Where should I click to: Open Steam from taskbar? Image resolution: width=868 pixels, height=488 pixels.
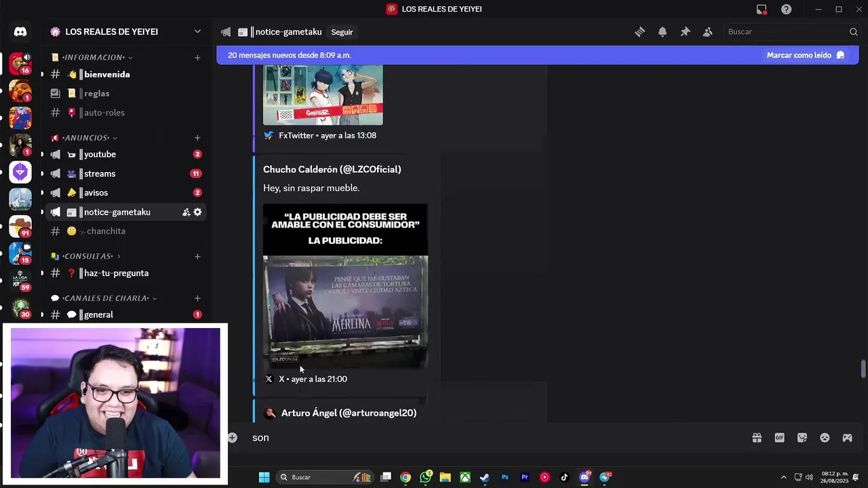click(485, 477)
